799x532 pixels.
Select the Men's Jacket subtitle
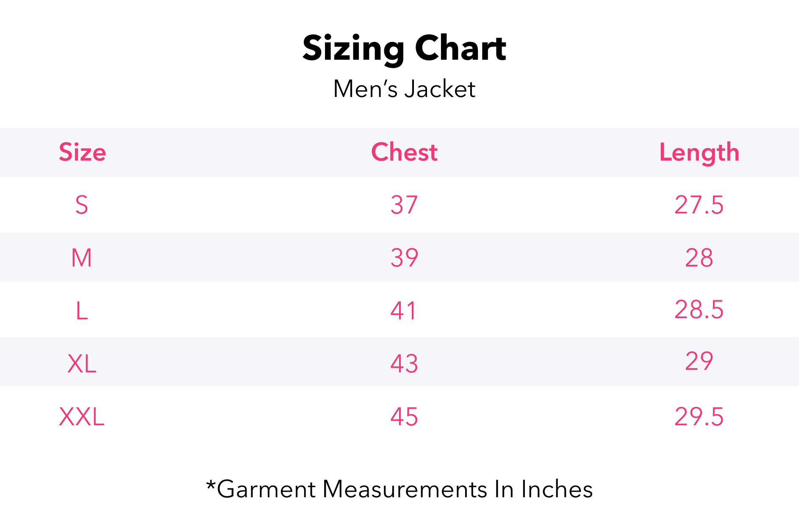pyautogui.click(x=404, y=89)
